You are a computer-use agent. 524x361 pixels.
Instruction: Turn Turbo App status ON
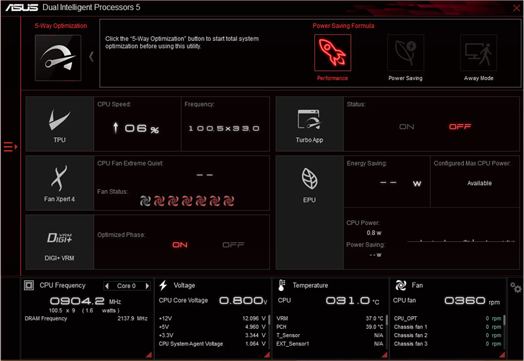(x=407, y=127)
